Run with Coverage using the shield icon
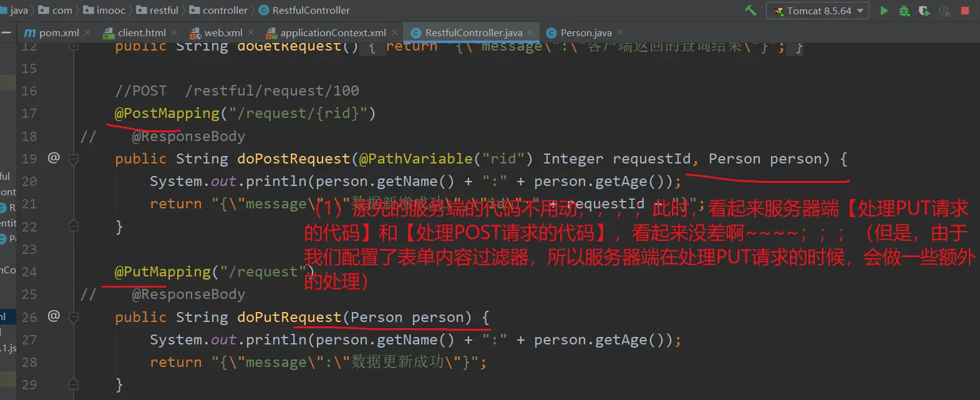 click(x=924, y=11)
